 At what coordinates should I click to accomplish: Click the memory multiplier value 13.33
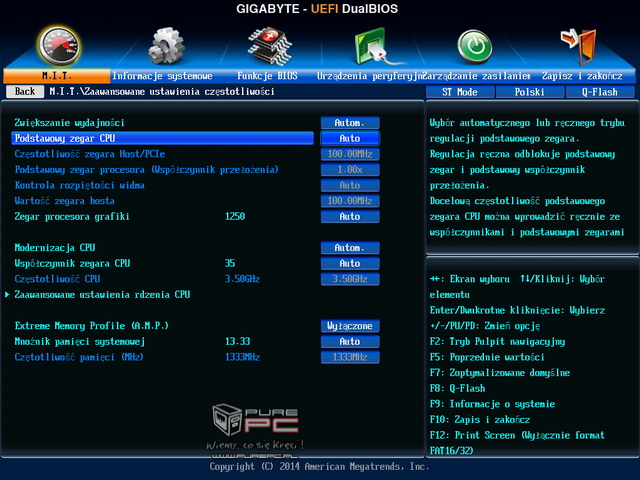pyautogui.click(x=238, y=342)
